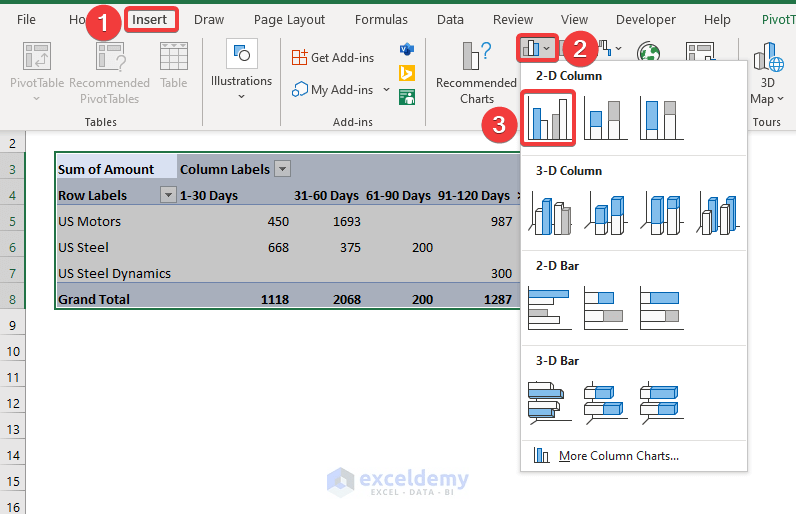Click the waterfall chart icon
796x514 pixels.
pyautogui.click(x=605, y=48)
